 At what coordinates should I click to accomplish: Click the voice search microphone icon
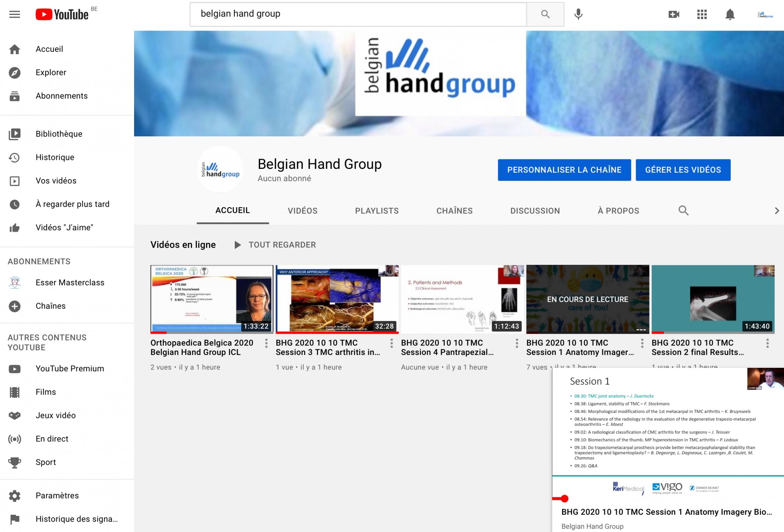click(578, 14)
